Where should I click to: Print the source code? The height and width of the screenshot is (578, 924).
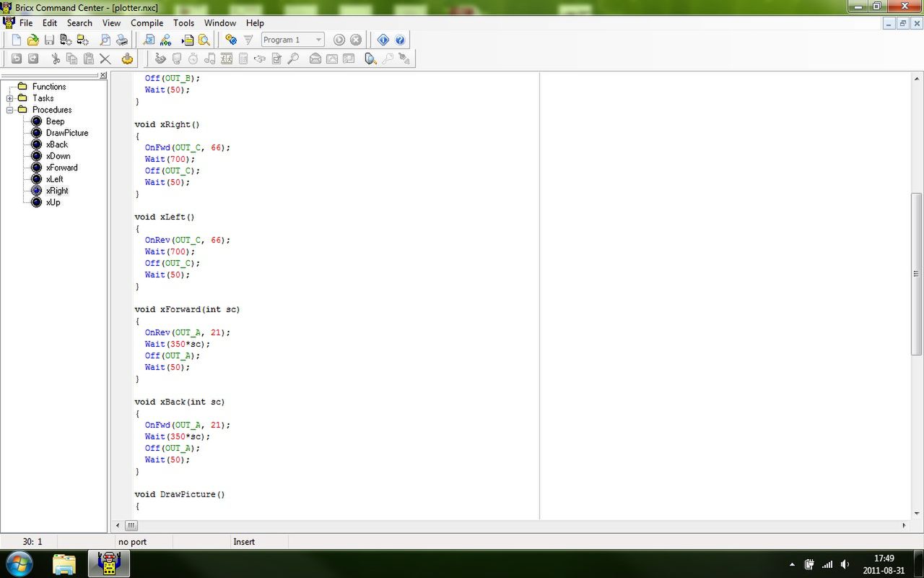tap(123, 40)
